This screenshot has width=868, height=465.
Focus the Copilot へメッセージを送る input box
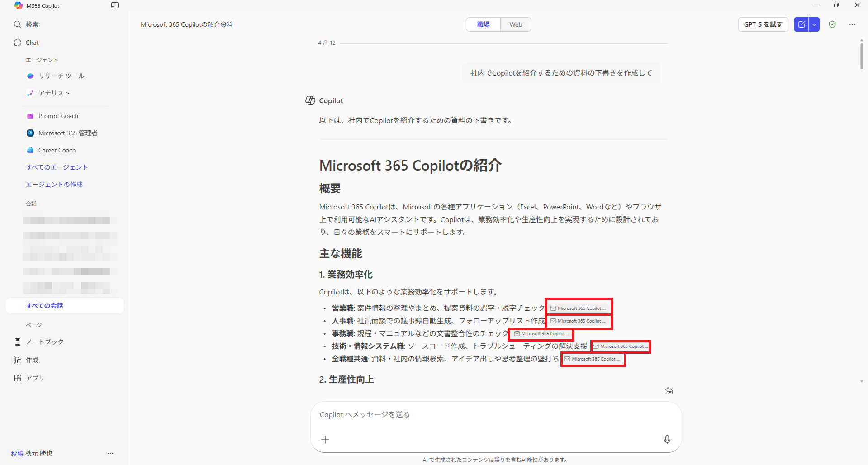coord(496,414)
